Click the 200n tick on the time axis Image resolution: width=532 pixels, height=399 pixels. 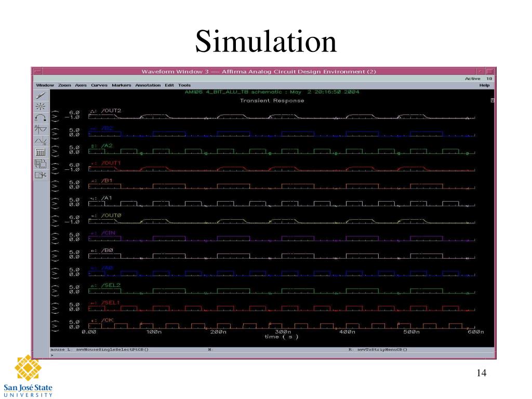(x=218, y=332)
